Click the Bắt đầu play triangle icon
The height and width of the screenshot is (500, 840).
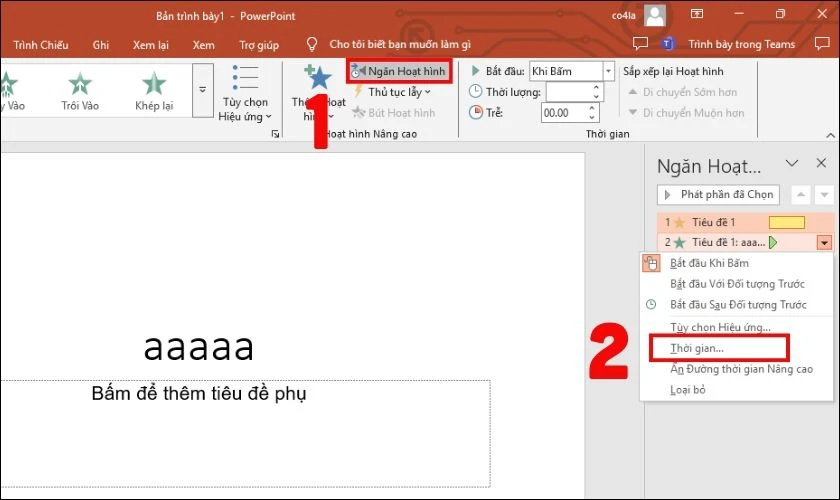coord(475,71)
